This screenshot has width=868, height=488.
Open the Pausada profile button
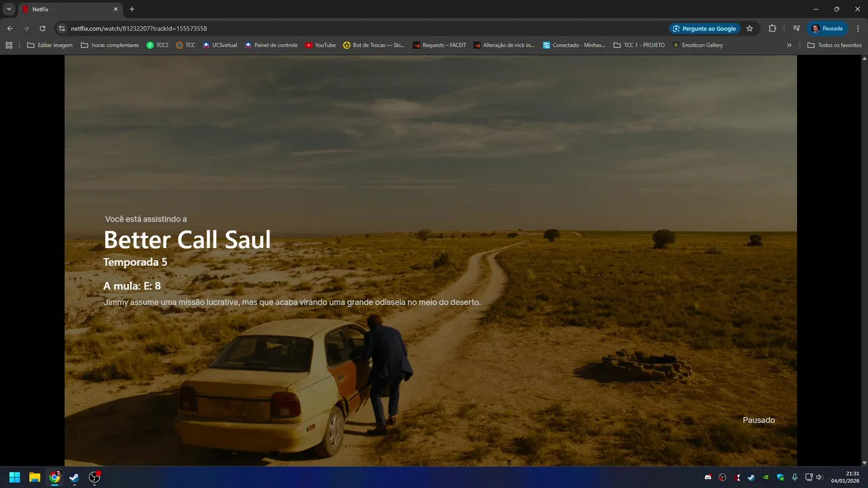(x=827, y=28)
